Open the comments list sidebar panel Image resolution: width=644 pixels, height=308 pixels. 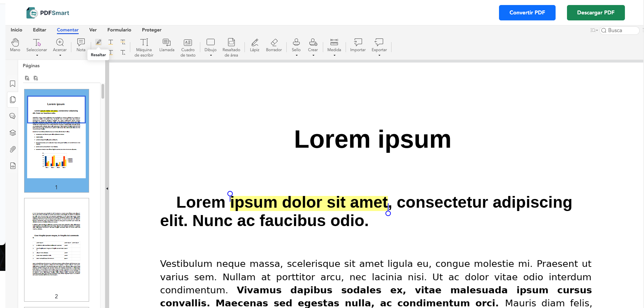[x=13, y=116]
